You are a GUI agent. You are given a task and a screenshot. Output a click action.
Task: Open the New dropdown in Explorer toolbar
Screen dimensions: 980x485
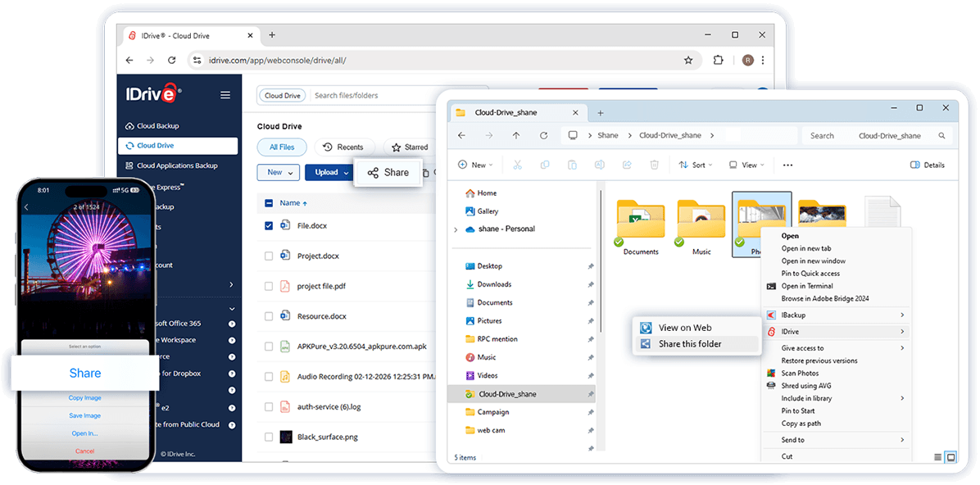[475, 165]
